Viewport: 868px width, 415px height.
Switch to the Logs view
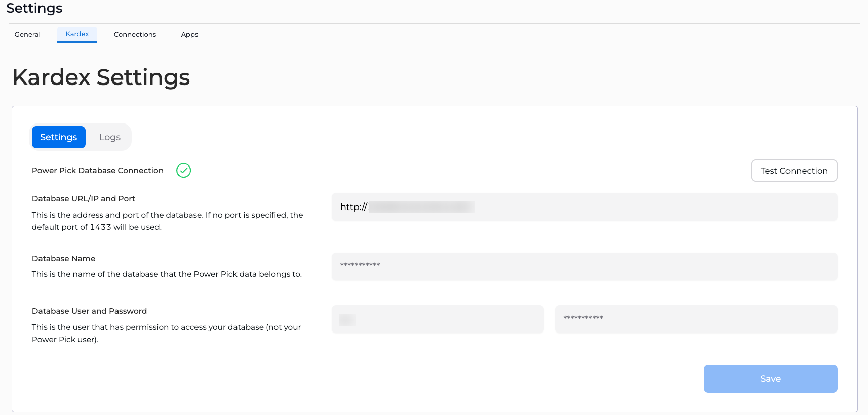tap(110, 137)
